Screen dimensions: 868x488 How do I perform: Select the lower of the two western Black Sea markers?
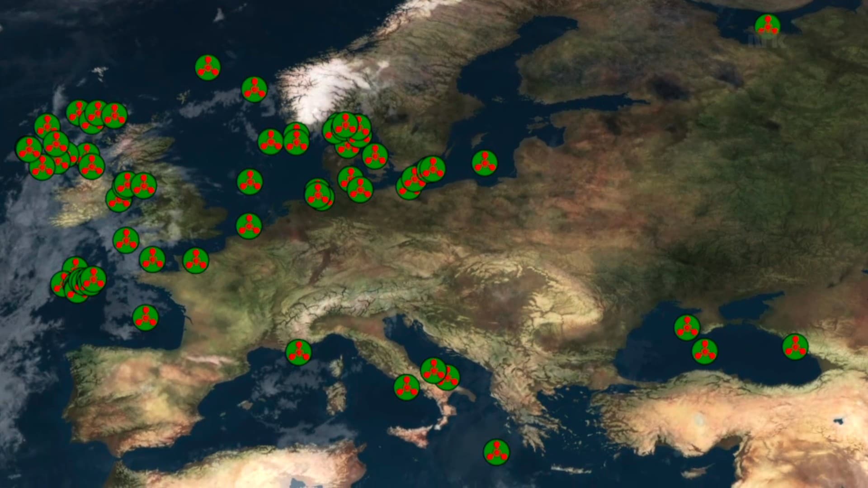point(704,351)
